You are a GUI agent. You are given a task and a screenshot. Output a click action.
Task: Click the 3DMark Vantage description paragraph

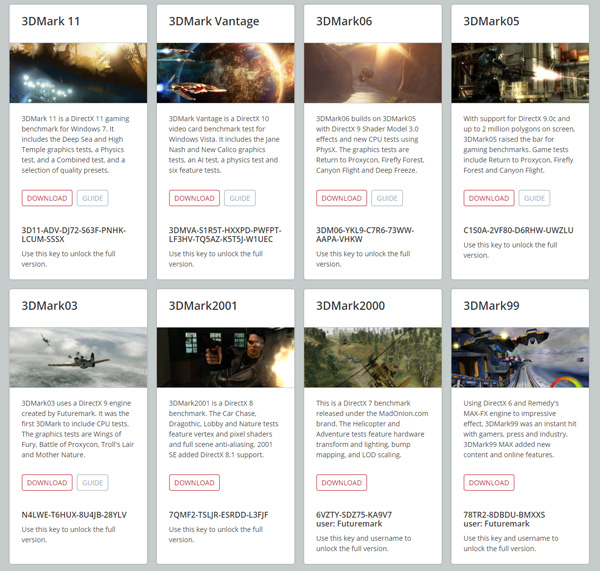point(224,144)
